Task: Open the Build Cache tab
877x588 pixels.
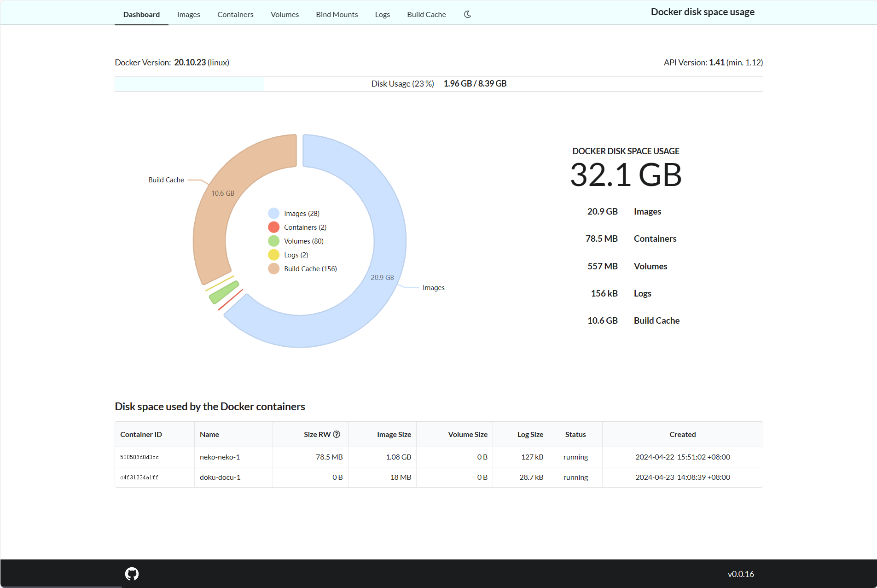Action: tap(426, 14)
